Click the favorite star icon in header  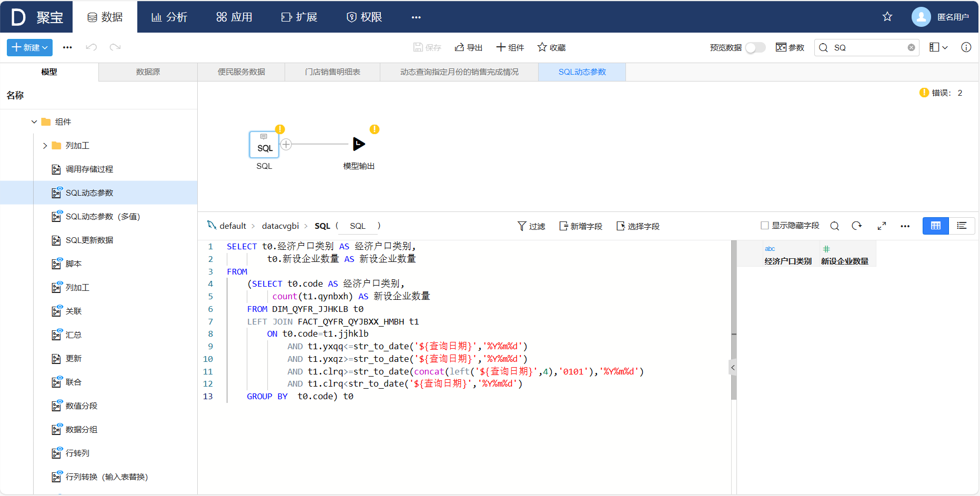[x=887, y=17]
